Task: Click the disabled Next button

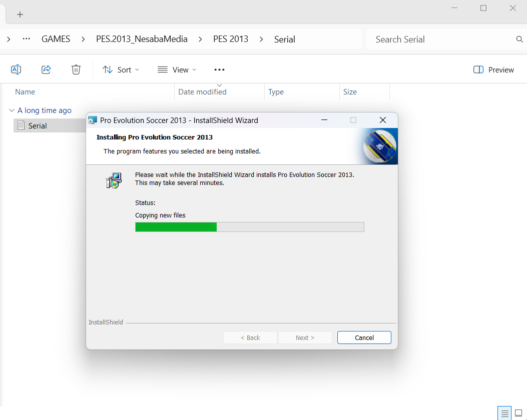Action: coord(305,337)
